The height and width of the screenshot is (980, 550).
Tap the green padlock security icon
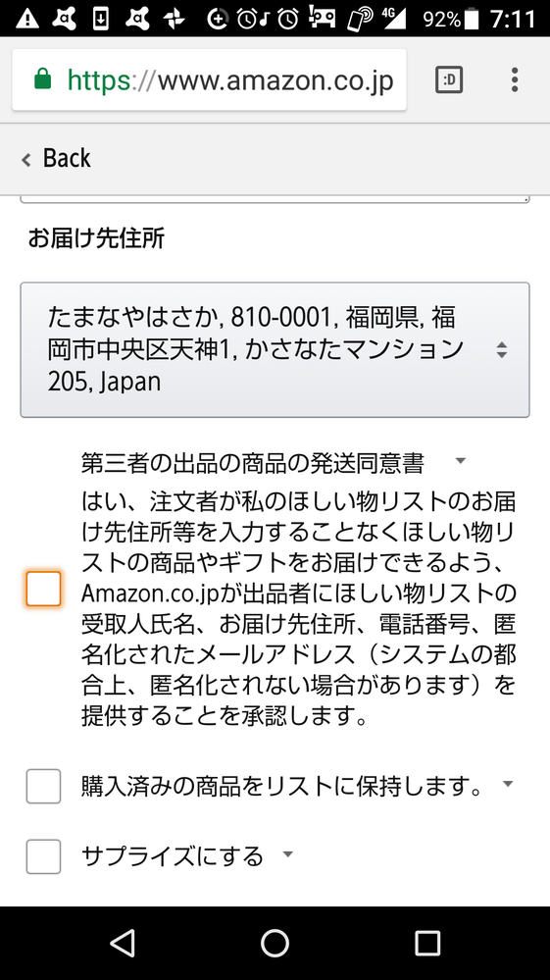(42, 79)
